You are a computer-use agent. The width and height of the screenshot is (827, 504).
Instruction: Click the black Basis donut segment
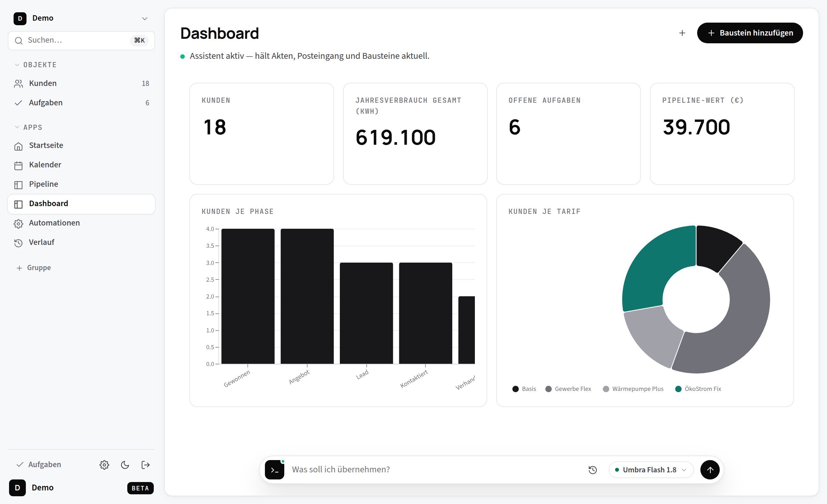coord(715,247)
